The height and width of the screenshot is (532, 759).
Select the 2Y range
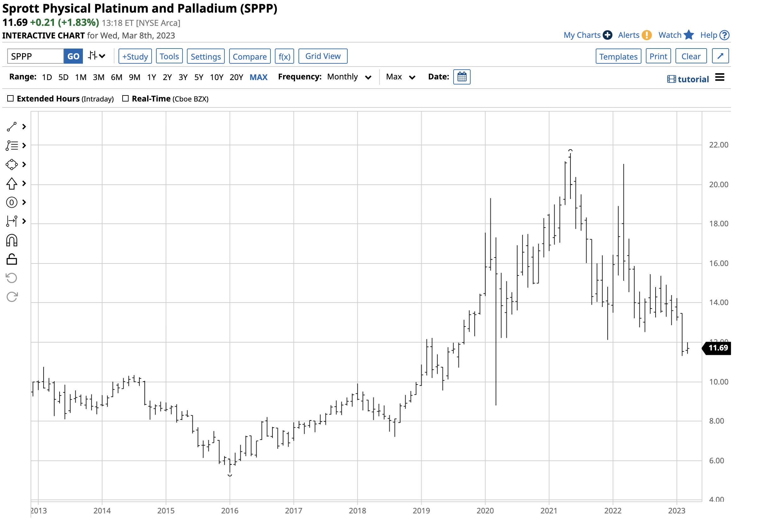(167, 77)
